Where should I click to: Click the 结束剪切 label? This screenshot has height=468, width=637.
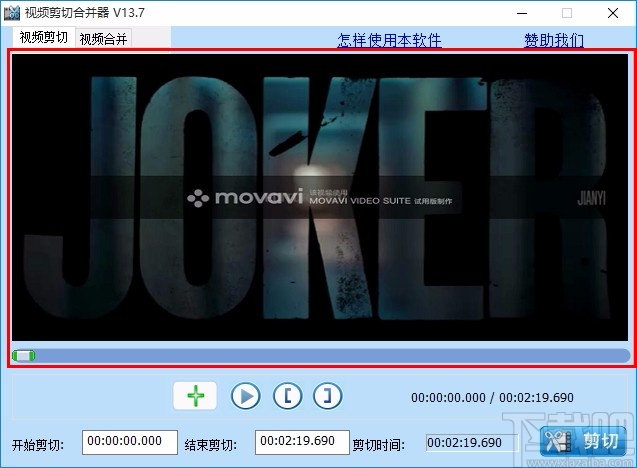210,445
